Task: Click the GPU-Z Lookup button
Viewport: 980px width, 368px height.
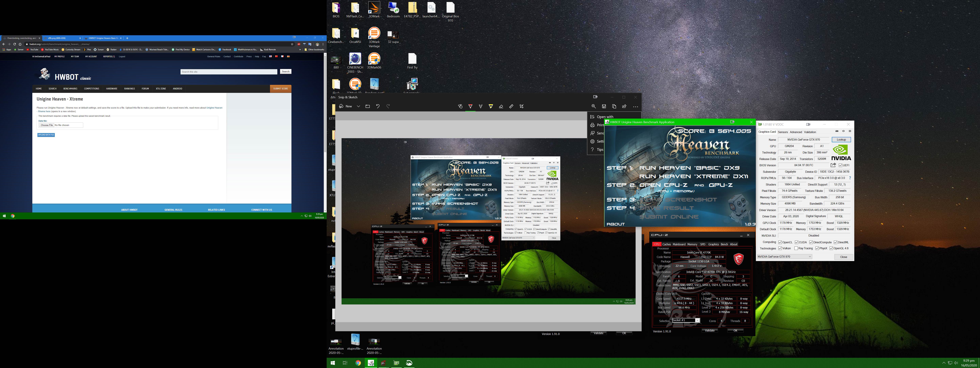Action: (x=841, y=140)
